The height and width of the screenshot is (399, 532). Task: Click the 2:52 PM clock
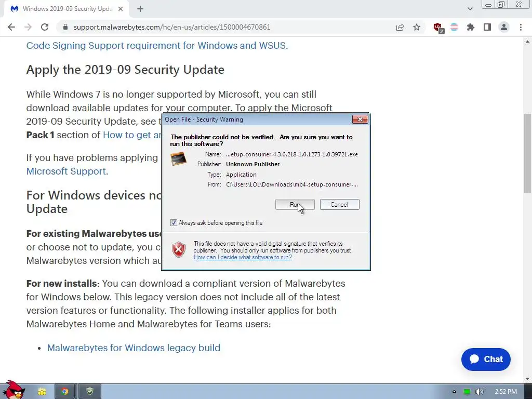tap(506, 392)
